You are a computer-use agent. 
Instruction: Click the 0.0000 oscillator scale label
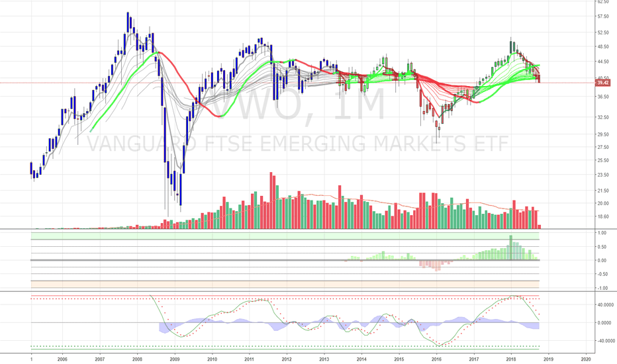click(606, 322)
